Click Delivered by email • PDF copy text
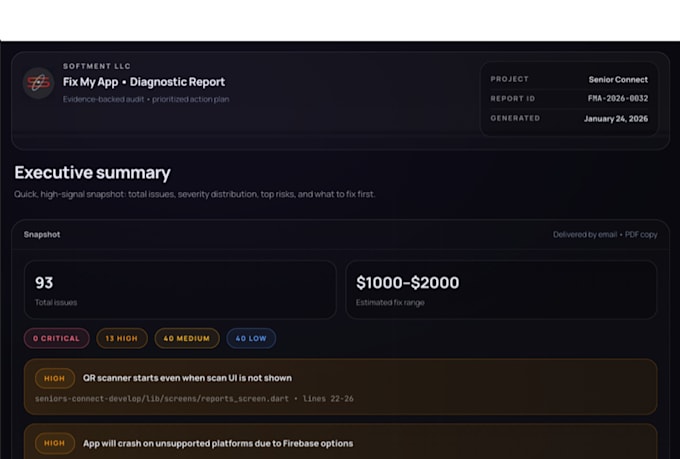 point(605,234)
